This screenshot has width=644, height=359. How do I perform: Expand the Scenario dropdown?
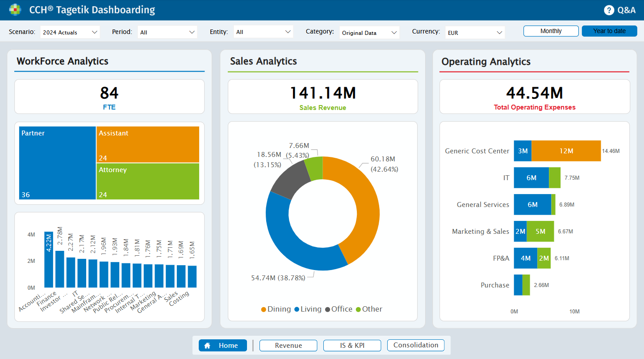[x=70, y=32]
